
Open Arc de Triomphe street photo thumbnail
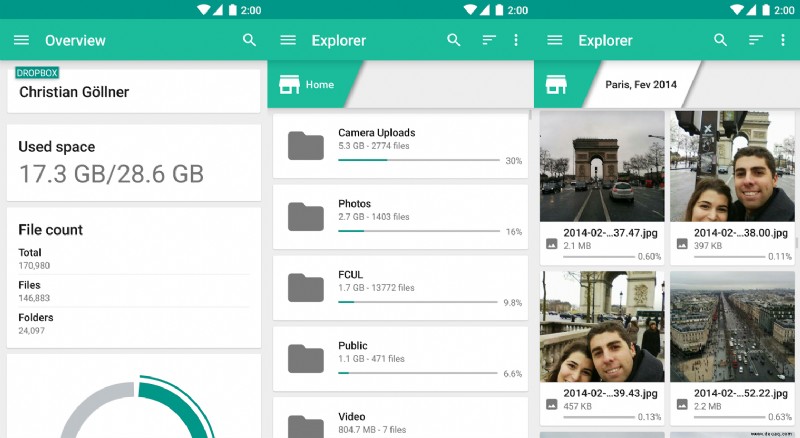click(602, 166)
